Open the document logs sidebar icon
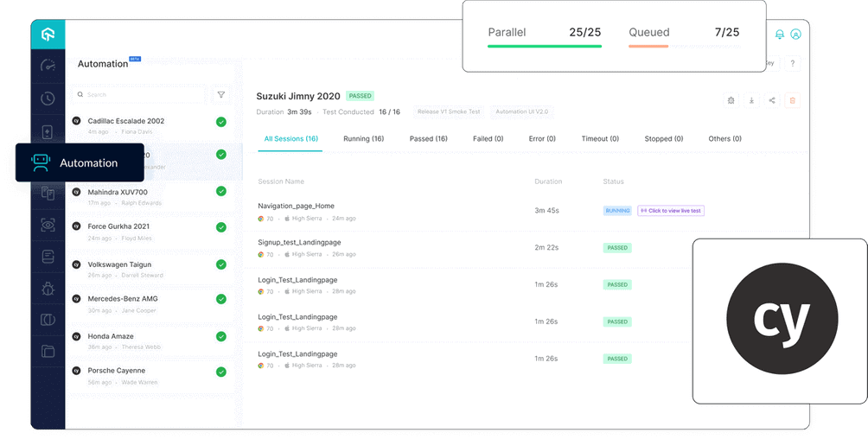This screenshot has width=868, height=439. 48,257
